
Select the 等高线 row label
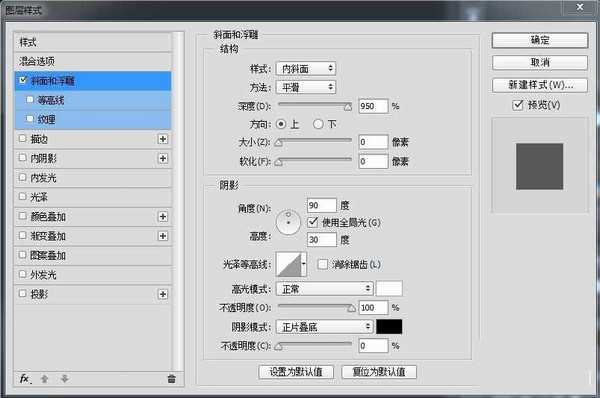(51, 100)
